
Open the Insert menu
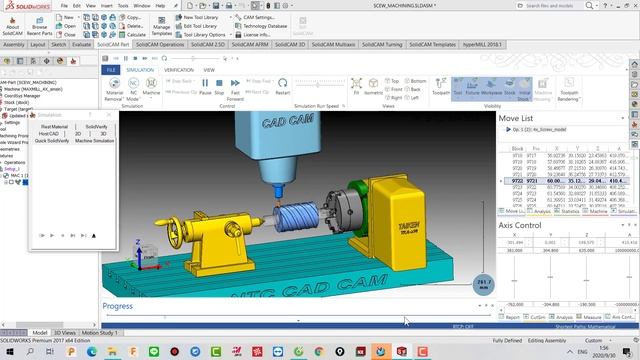click(x=107, y=6)
